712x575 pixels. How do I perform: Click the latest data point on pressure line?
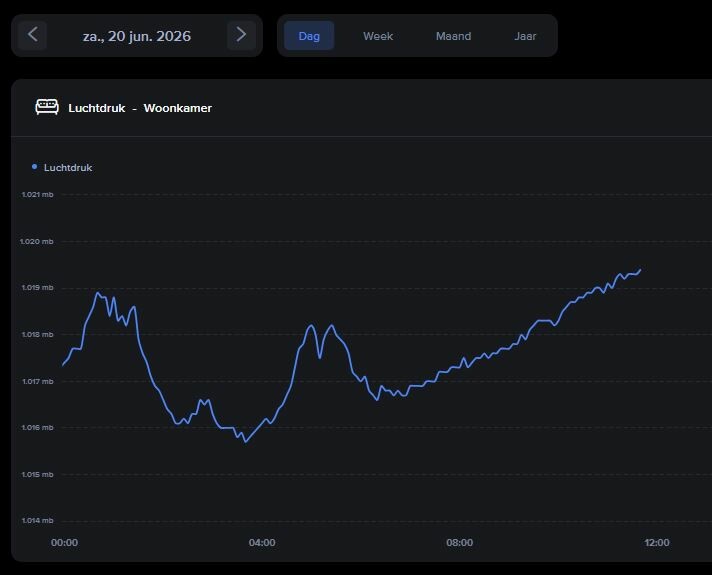(x=640, y=270)
